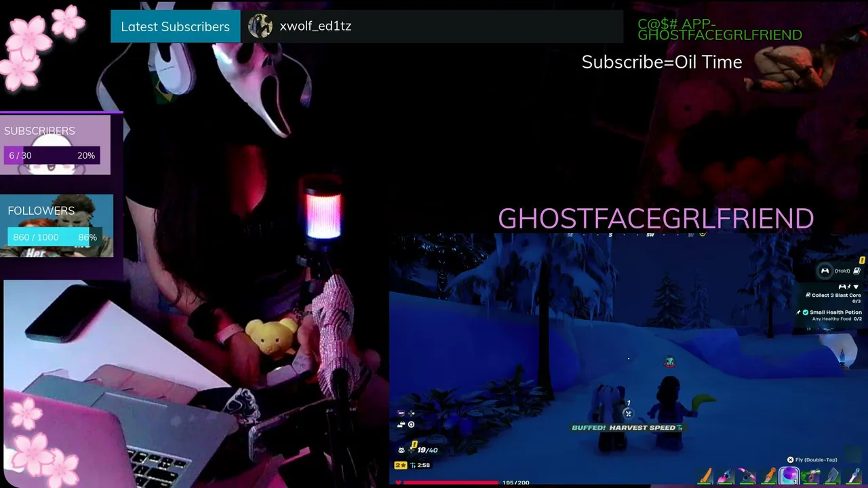Click the username xwolf_ed1tz

(x=315, y=26)
